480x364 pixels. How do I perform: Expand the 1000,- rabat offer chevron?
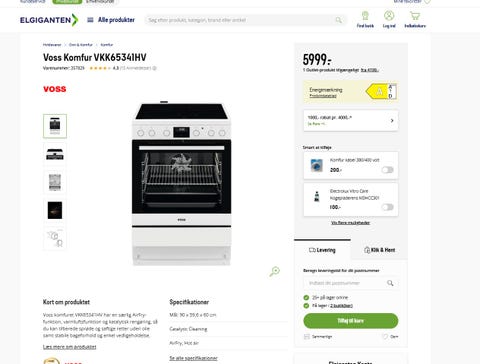coord(392,120)
